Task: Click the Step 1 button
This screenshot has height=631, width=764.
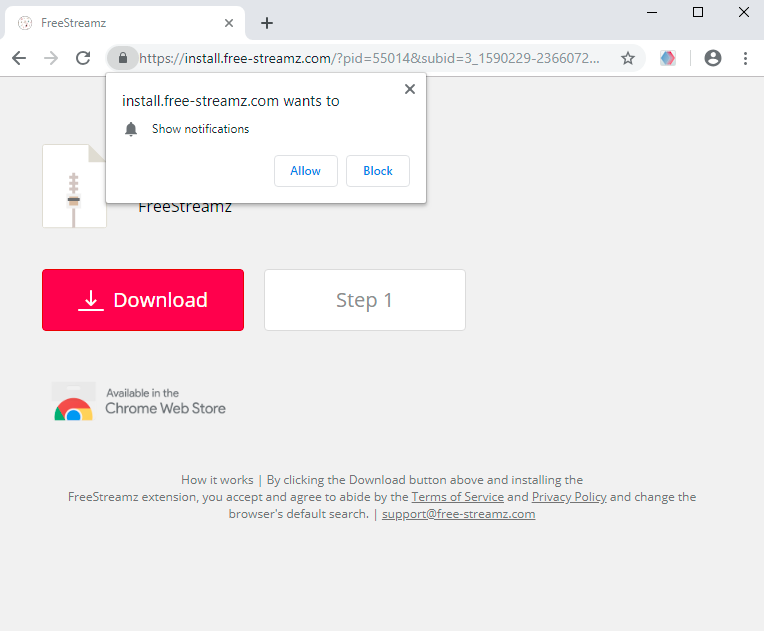Action: coord(364,300)
